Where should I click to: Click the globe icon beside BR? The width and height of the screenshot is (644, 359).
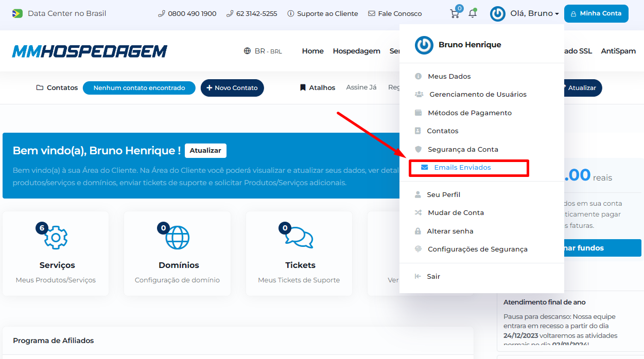pyautogui.click(x=248, y=51)
